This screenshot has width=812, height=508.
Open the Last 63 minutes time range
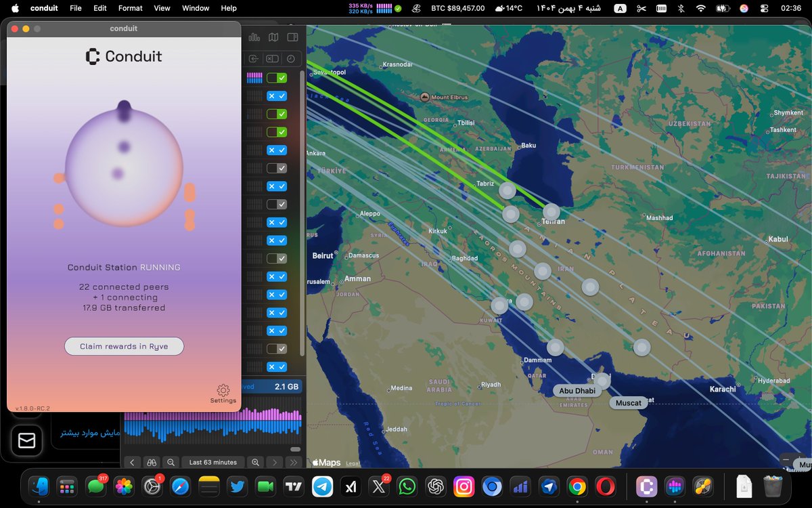pyautogui.click(x=213, y=463)
